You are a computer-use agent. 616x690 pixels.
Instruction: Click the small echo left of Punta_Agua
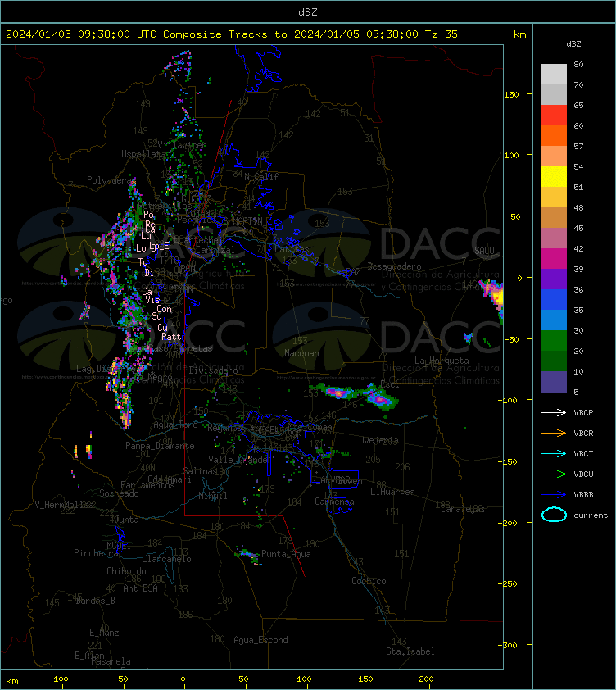click(x=248, y=556)
